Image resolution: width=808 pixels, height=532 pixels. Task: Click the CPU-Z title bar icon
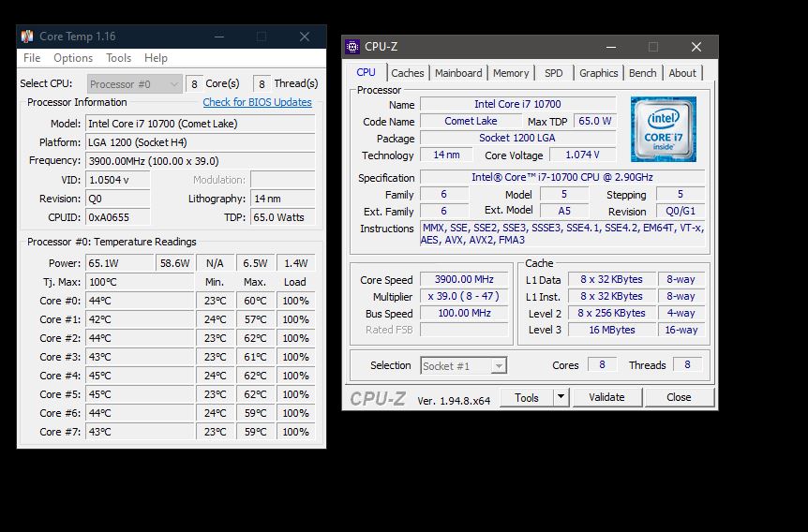[352, 47]
